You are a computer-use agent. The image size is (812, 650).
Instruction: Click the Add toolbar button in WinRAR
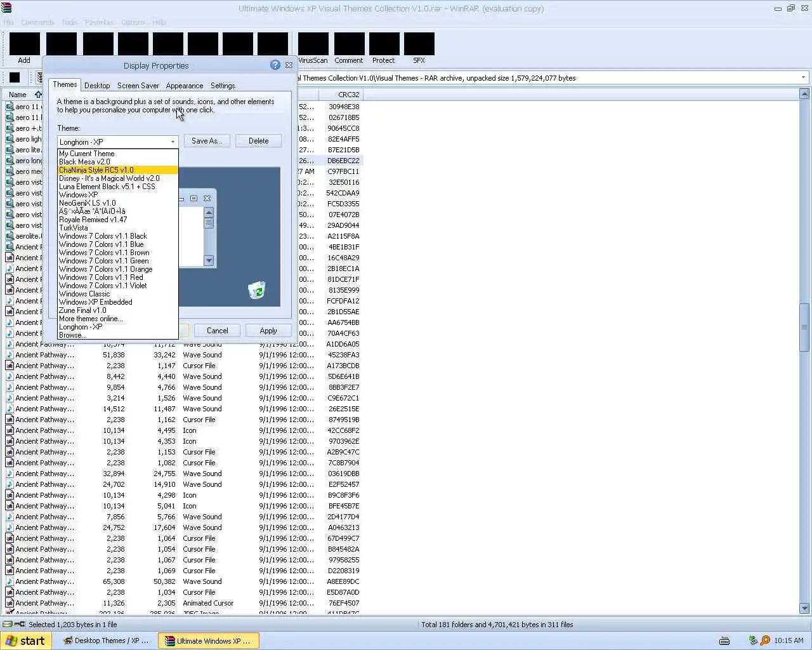(x=25, y=48)
